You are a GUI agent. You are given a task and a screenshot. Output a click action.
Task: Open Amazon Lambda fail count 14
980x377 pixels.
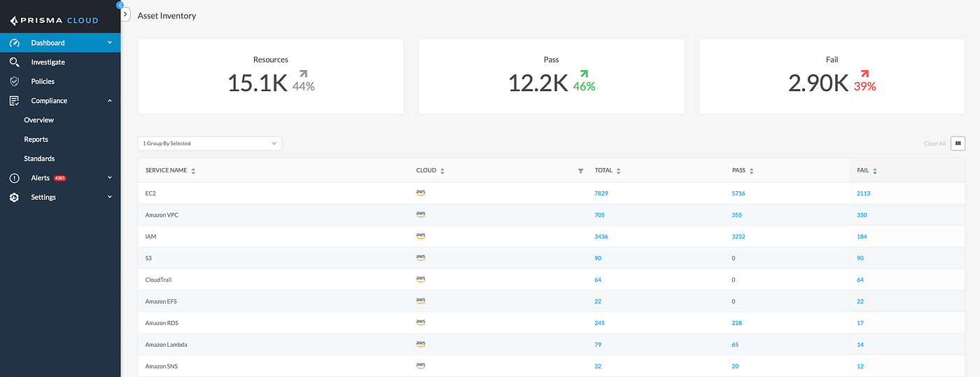click(x=860, y=345)
